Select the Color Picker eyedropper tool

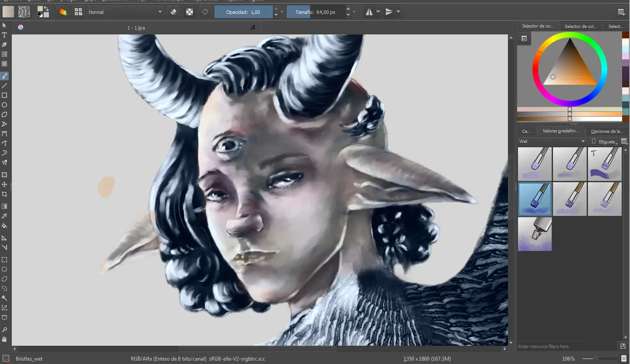tap(4, 216)
